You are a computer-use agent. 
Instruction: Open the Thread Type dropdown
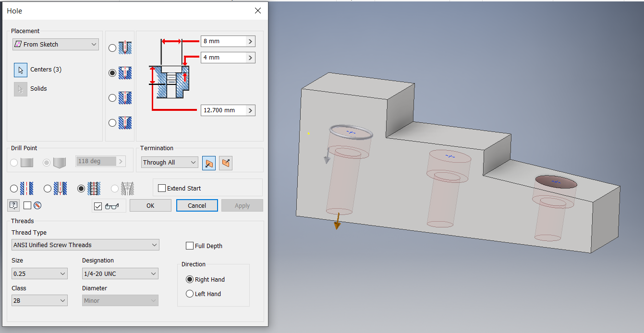[x=85, y=245]
